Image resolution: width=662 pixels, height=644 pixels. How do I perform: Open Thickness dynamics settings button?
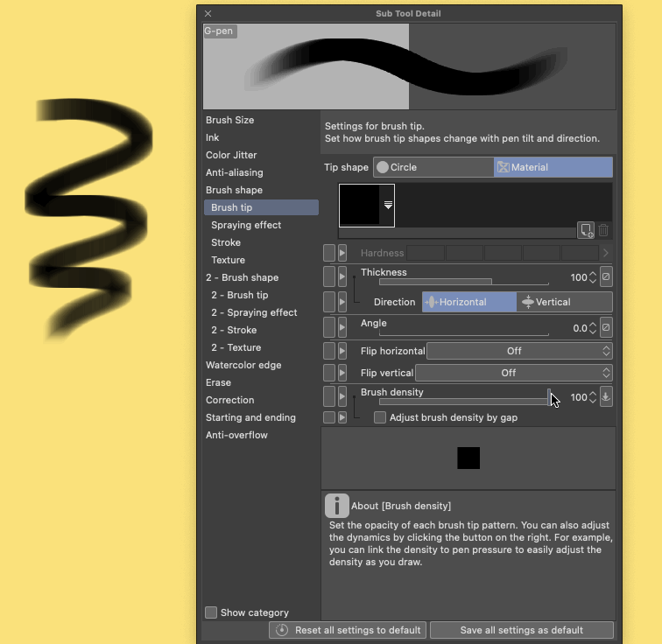click(x=606, y=276)
